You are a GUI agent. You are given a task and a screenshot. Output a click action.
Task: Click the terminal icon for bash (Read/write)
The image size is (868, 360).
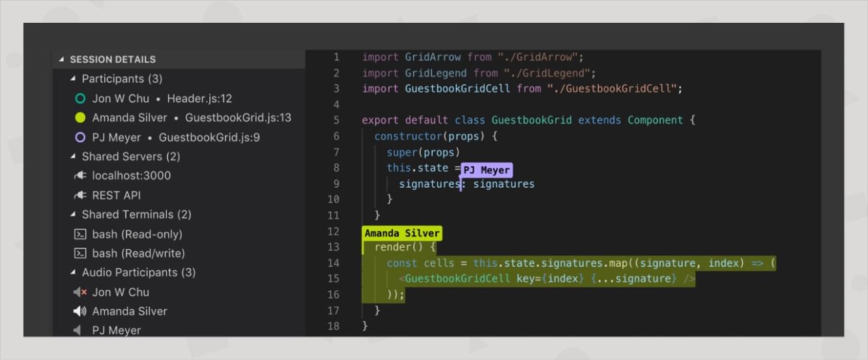[80, 253]
